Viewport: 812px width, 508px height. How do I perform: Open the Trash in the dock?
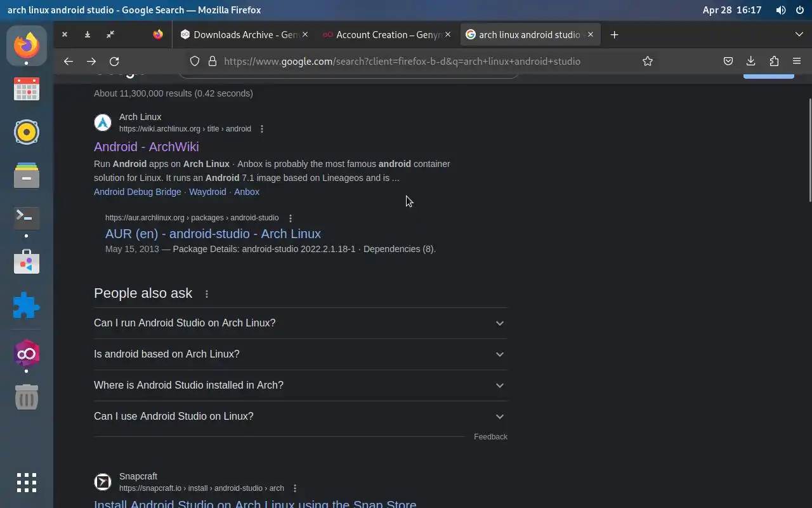pyautogui.click(x=27, y=397)
